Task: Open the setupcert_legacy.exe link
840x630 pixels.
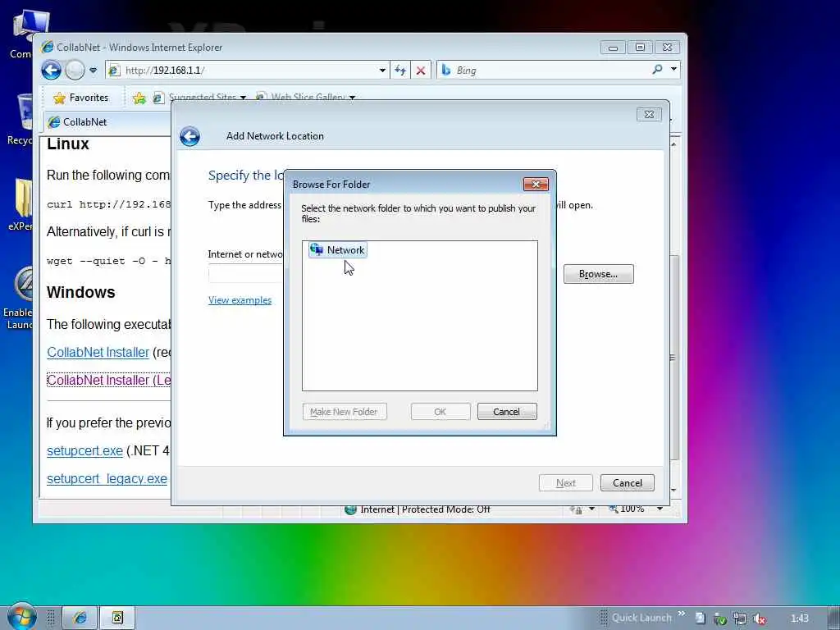Action: (x=107, y=478)
